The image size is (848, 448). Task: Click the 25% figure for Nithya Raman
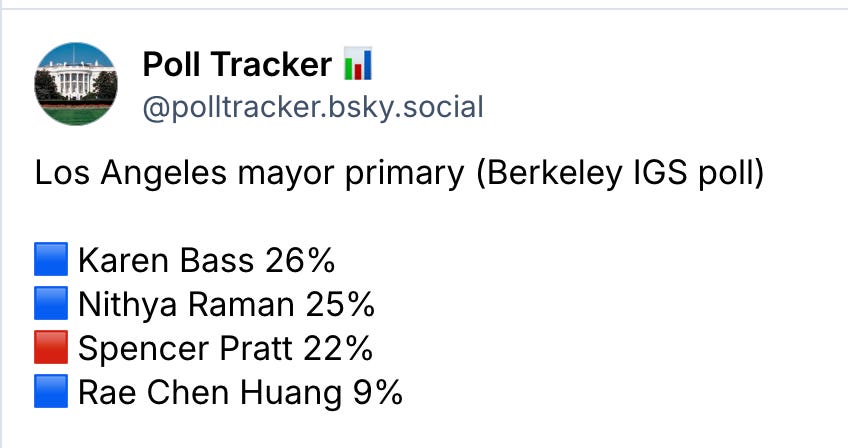click(x=340, y=305)
